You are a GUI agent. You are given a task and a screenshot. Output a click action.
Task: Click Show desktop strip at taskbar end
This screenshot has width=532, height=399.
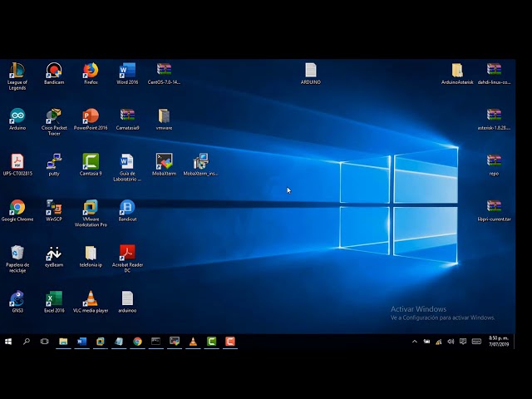[515, 342]
